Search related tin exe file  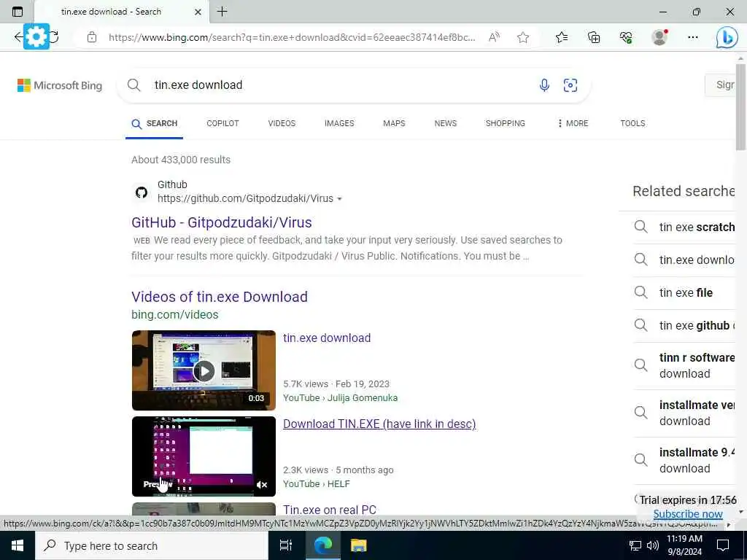click(684, 292)
